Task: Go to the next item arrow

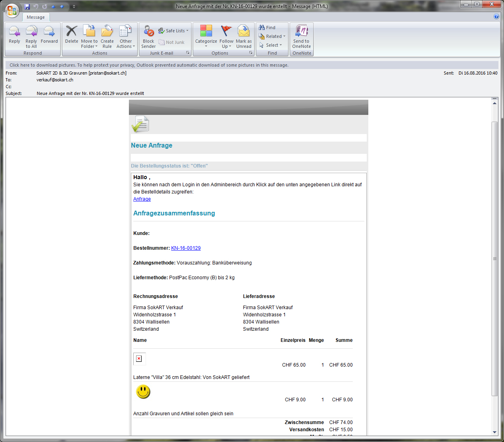Action: 62,6
